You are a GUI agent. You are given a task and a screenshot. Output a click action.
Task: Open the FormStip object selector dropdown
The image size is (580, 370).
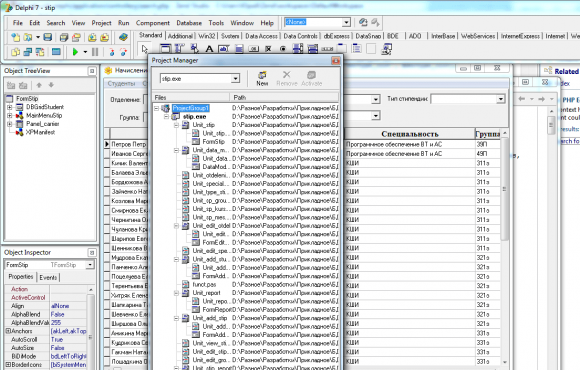click(x=90, y=265)
